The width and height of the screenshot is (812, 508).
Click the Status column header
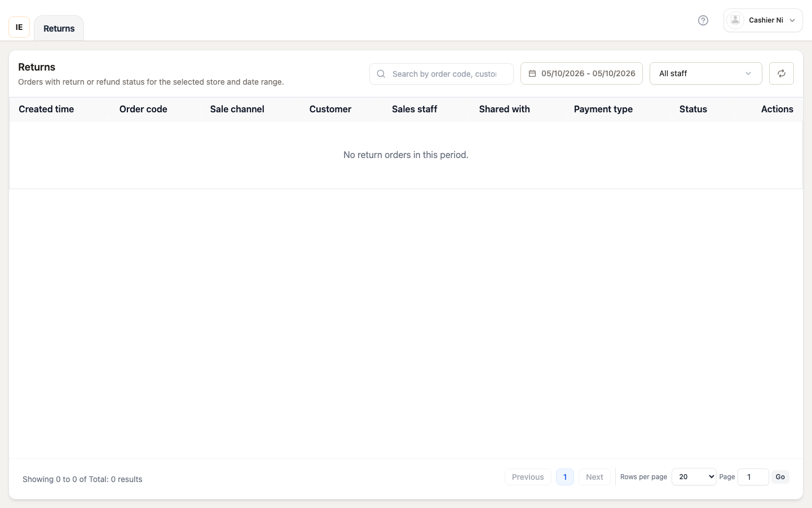coord(693,110)
